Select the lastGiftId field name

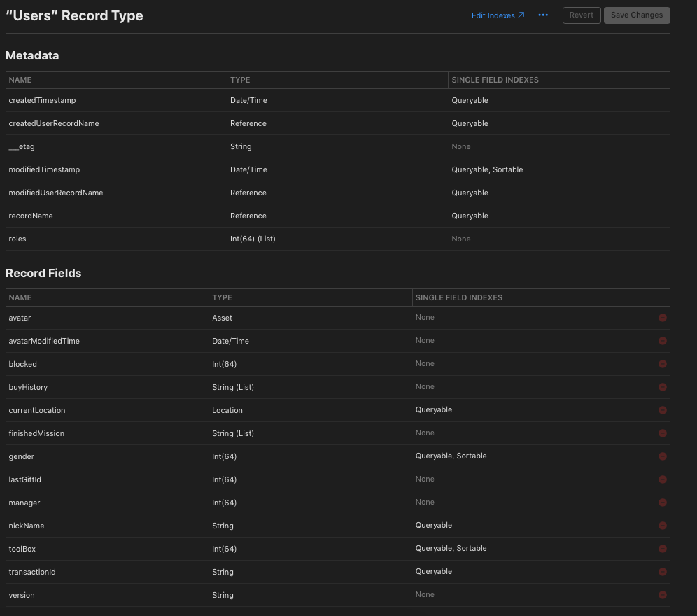(x=25, y=480)
